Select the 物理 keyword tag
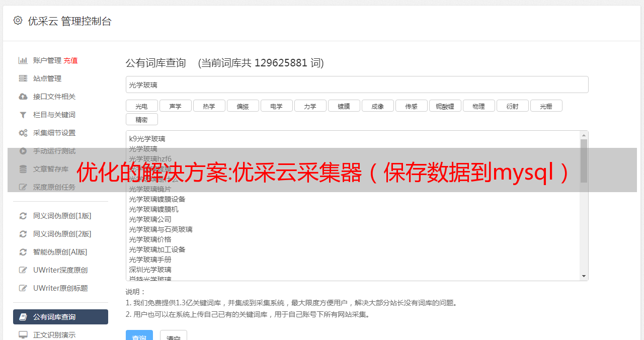Image resolution: width=644 pixels, height=340 pixels. 478,106
